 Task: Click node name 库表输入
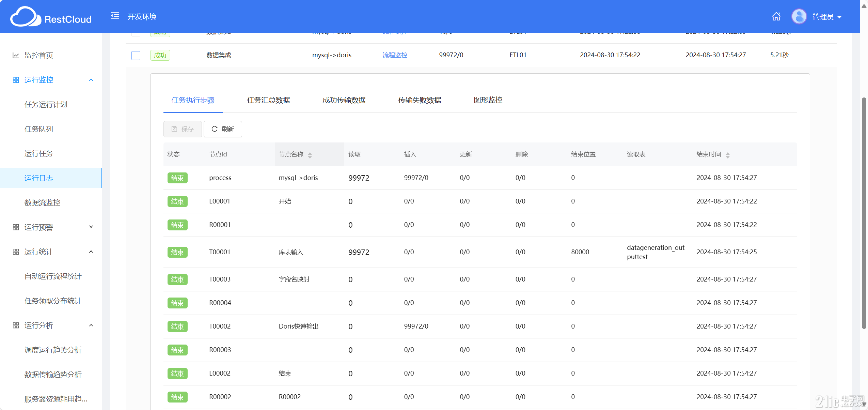click(x=291, y=252)
